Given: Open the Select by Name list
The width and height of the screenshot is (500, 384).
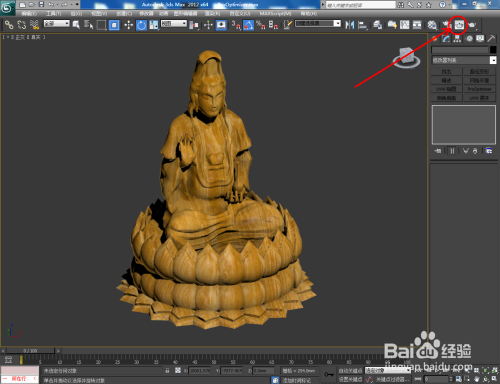Looking at the screenshot, I should 88,25.
